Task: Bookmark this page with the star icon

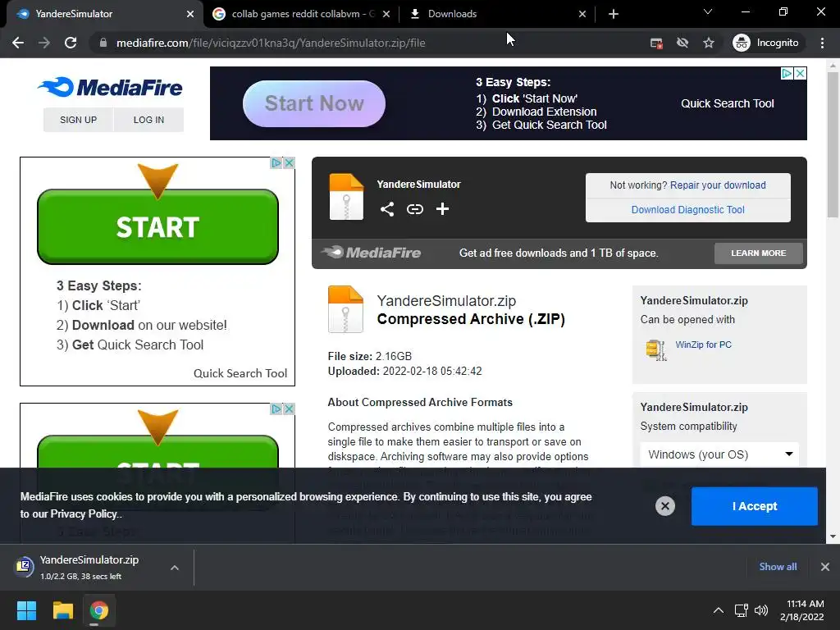Action: pos(709,43)
